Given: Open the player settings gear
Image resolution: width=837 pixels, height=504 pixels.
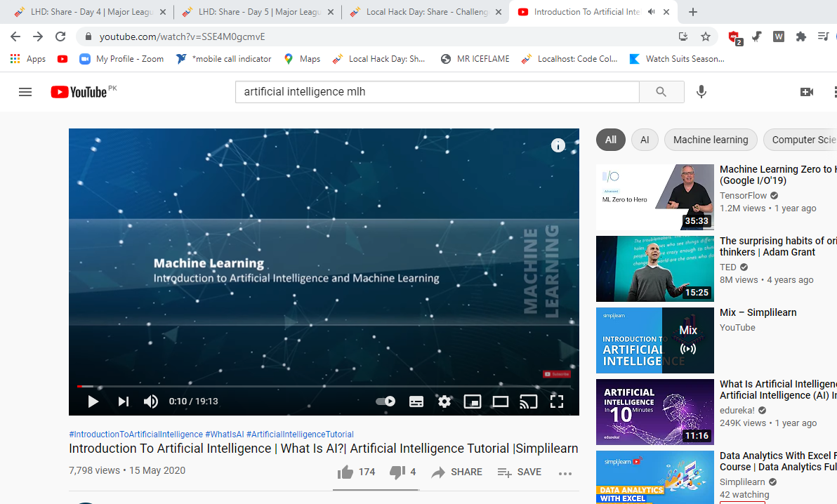Looking at the screenshot, I should (x=444, y=402).
